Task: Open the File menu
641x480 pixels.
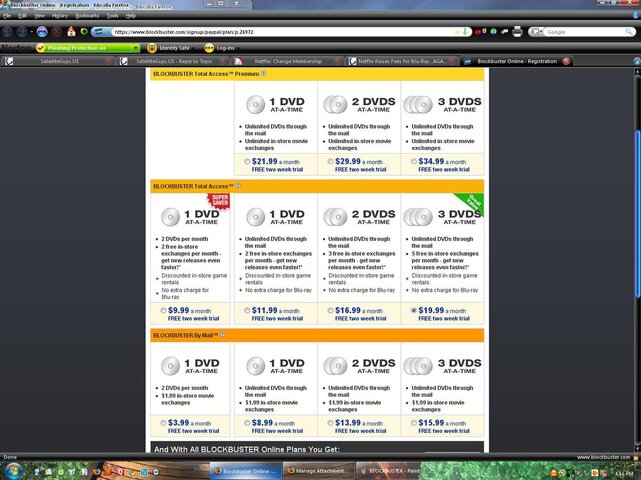Action: tap(7, 16)
